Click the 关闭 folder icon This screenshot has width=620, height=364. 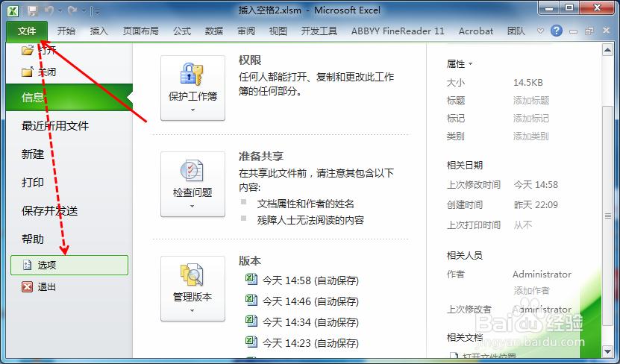pos(28,72)
